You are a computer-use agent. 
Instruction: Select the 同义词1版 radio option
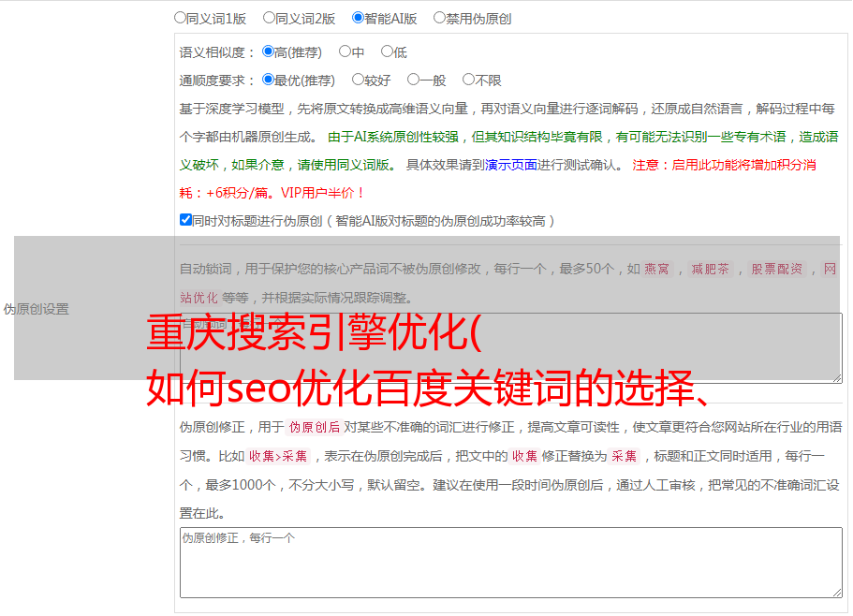point(180,18)
